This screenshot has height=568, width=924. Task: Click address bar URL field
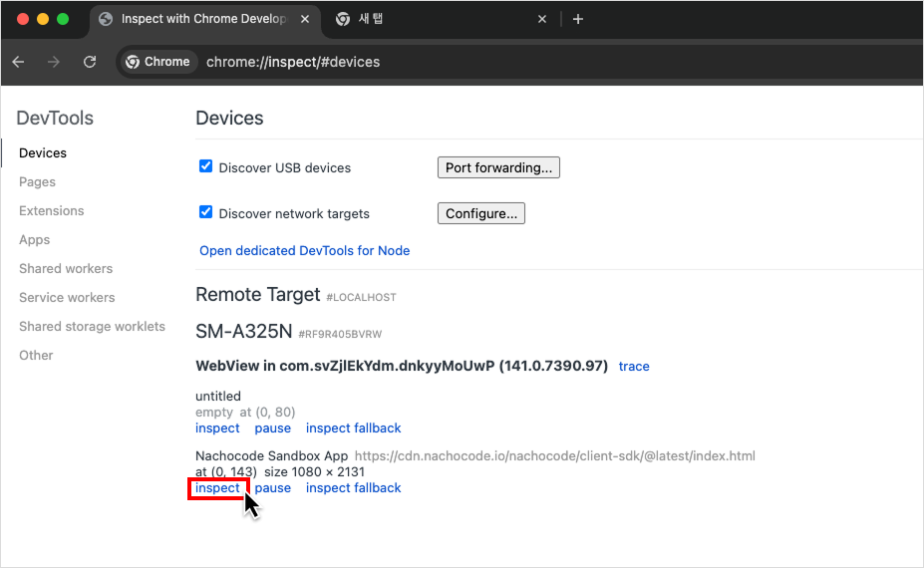(x=498, y=62)
